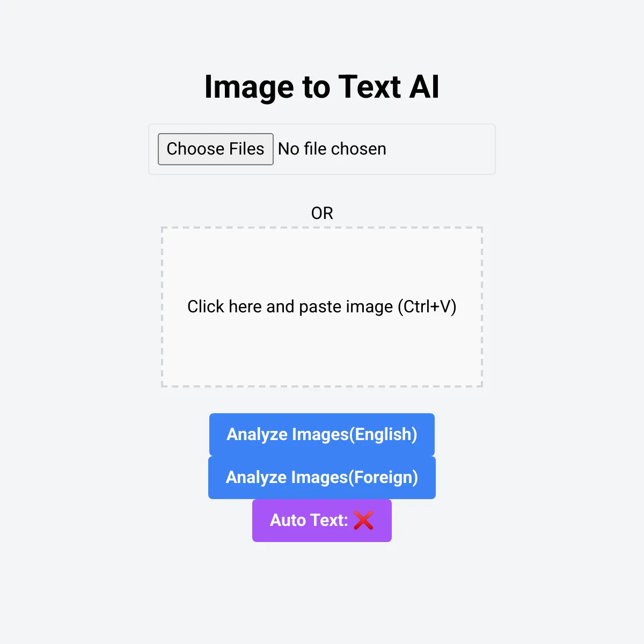
Task: Click the '(Ctrl+V)' hint in the paste zone
Action: pos(427,306)
